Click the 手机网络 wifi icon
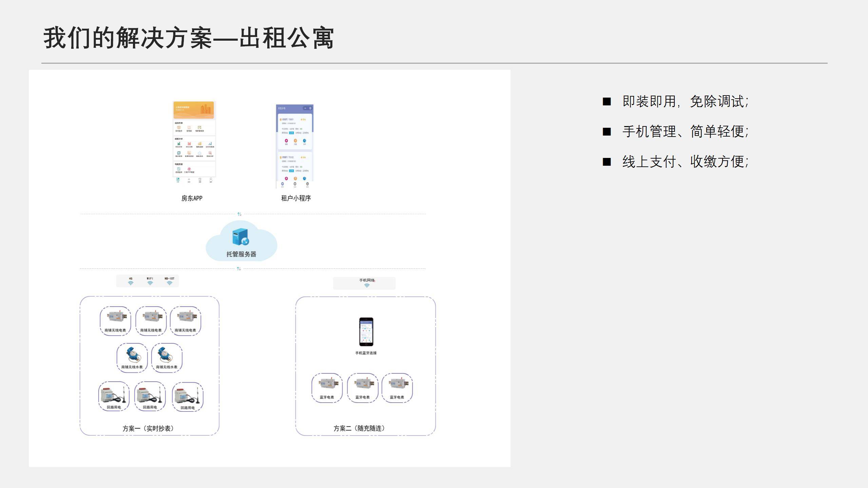Image resolution: width=868 pixels, height=488 pixels. tap(367, 286)
